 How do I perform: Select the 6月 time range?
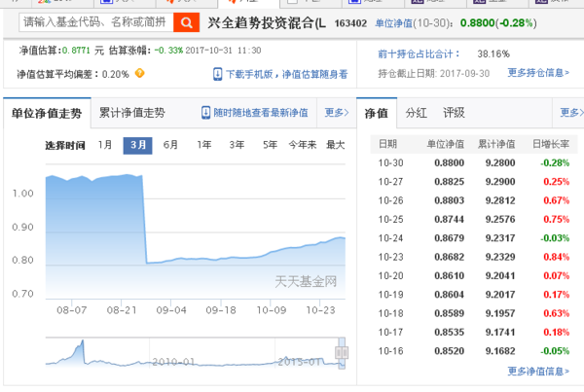170,145
